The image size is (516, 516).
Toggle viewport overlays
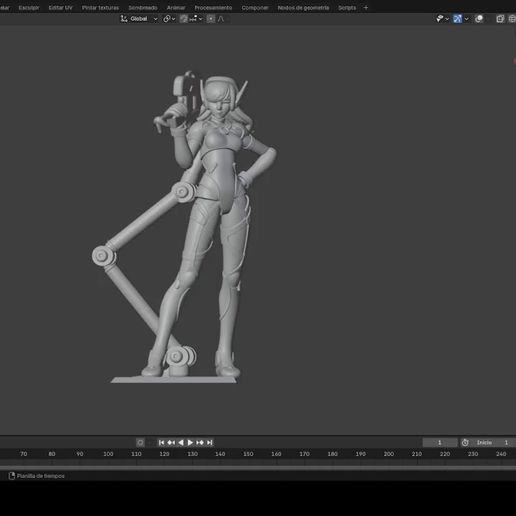point(479,19)
